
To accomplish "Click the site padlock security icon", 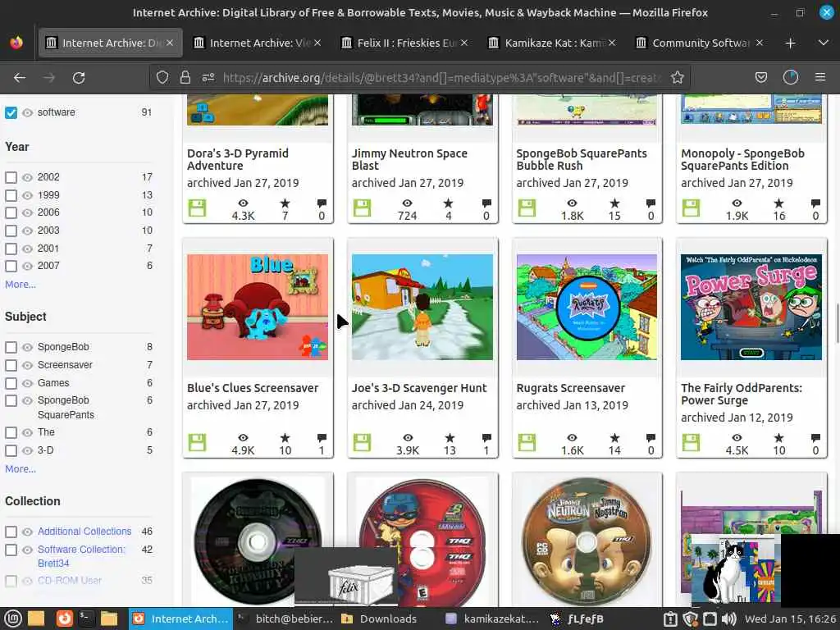I will 185,78.
